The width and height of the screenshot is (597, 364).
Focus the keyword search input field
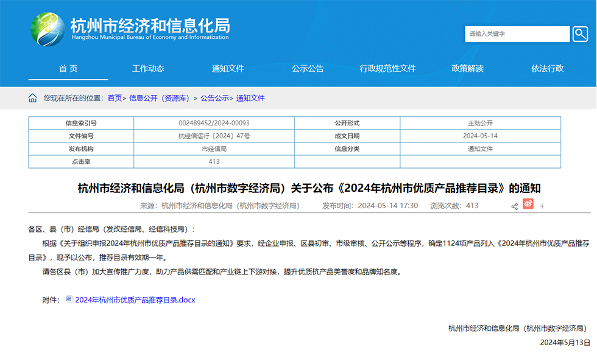pyautogui.click(x=517, y=34)
